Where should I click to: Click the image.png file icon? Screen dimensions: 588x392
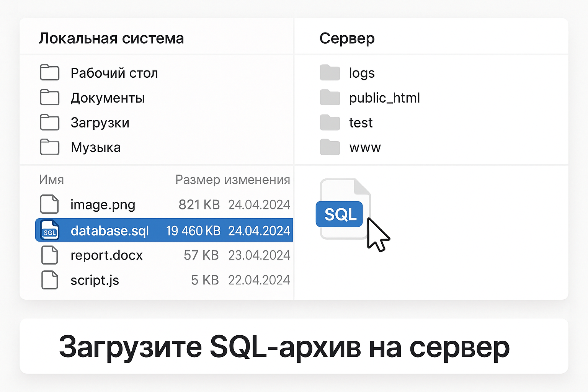click(49, 204)
